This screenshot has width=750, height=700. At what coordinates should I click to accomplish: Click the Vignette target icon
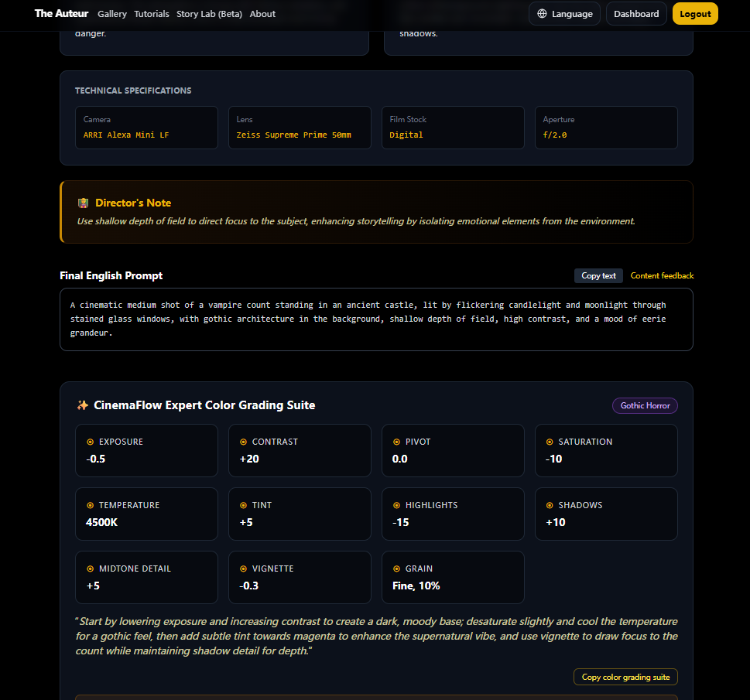244,569
